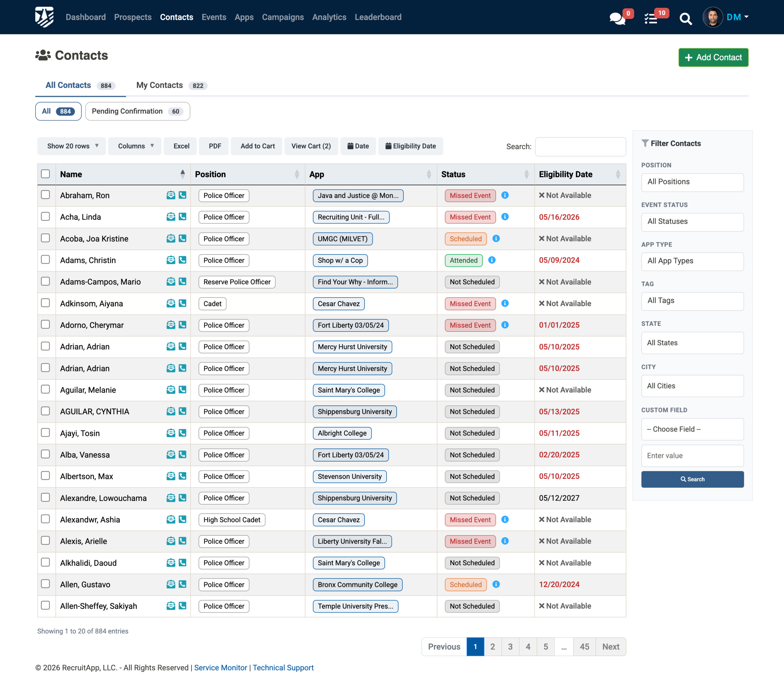This screenshot has width=784, height=682.
Task: Tick checkbox for Adkinsom, Aiyana
Action: [x=45, y=303]
